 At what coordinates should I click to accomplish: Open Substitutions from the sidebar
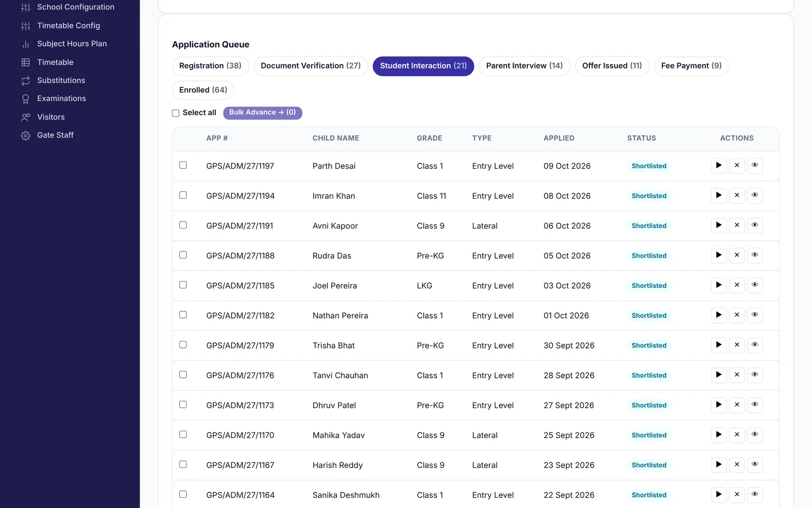tap(53, 80)
